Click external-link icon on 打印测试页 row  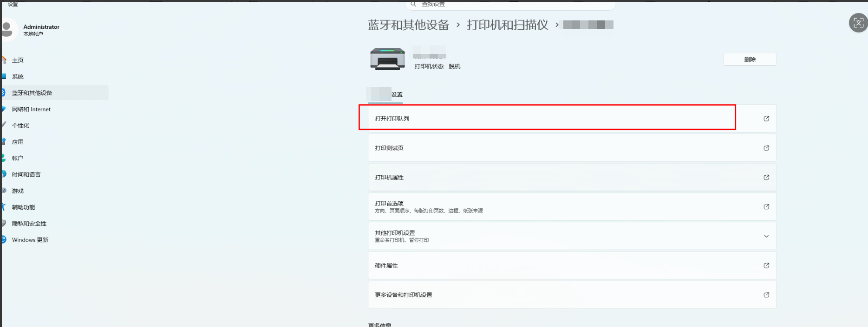coord(766,148)
